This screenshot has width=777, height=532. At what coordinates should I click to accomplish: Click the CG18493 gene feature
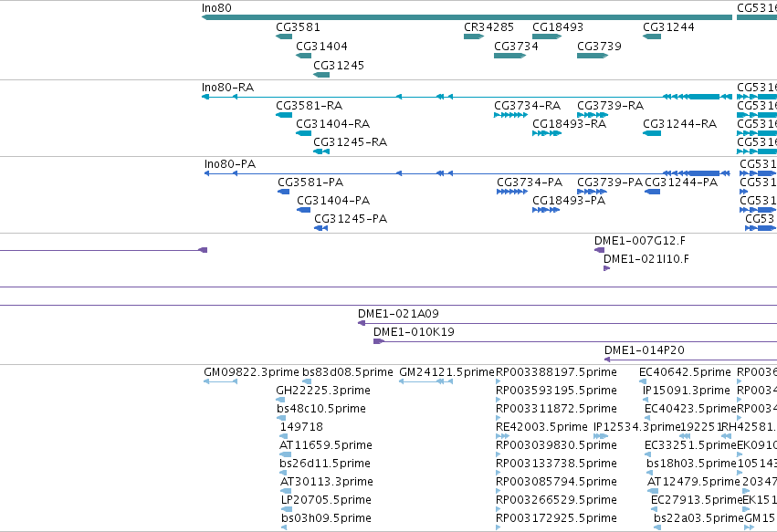(547, 37)
